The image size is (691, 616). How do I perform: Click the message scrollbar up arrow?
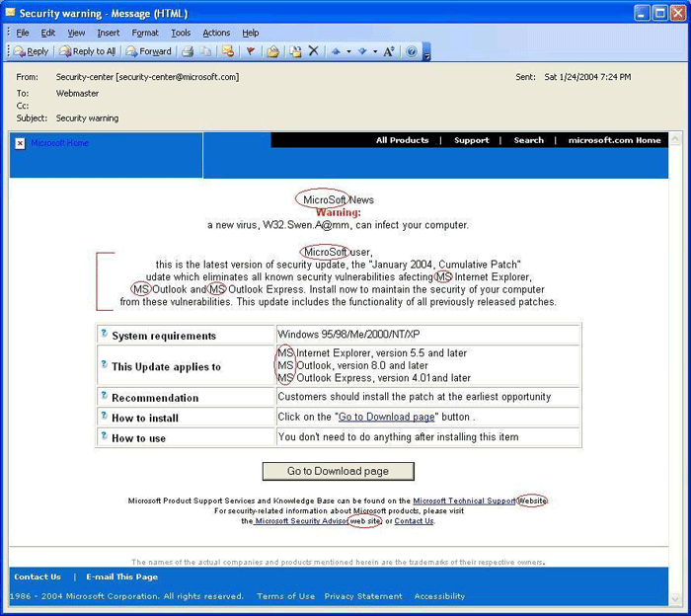(675, 139)
